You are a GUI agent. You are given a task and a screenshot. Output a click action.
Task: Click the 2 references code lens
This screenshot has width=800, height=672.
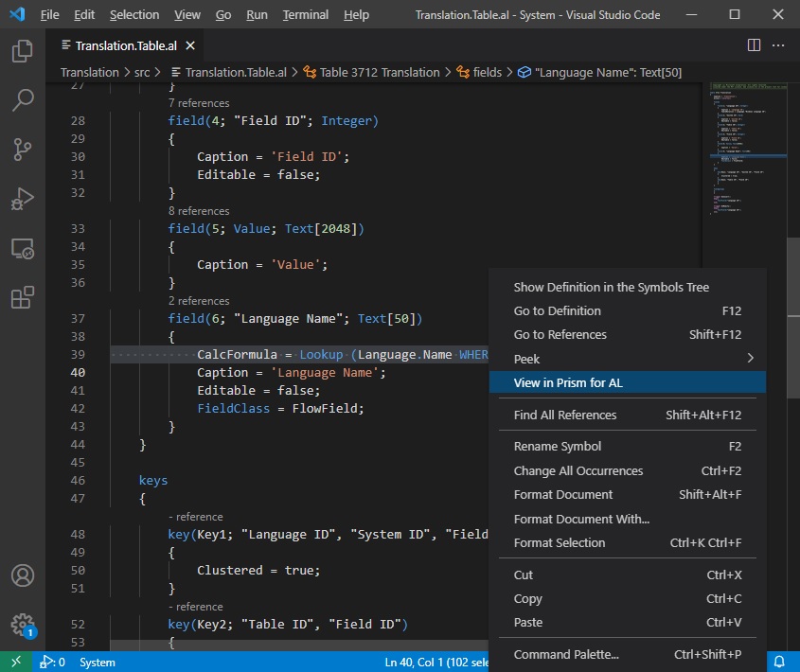point(199,301)
